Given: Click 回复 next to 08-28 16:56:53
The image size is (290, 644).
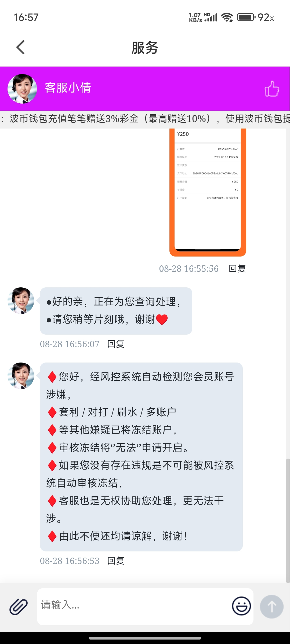Looking at the screenshot, I should [x=116, y=561].
